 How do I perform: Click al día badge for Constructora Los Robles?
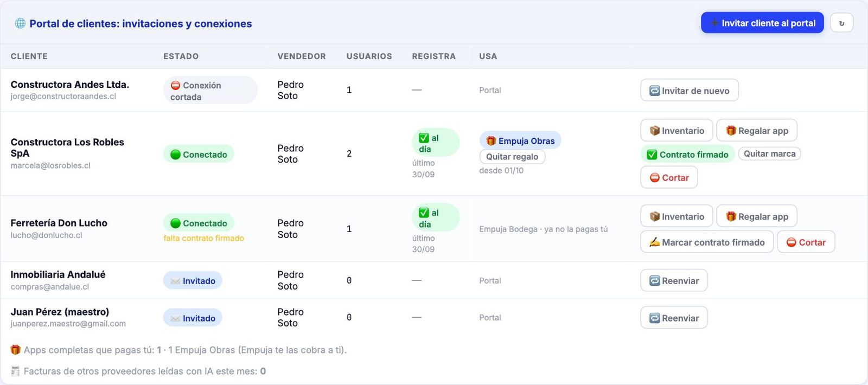click(x=436, y=143)
